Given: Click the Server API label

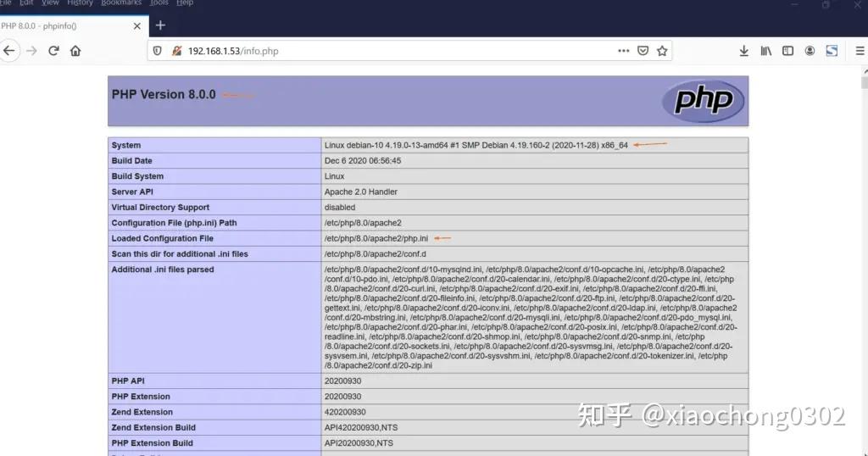Looking at the screenshot, I should pos(132,192).
